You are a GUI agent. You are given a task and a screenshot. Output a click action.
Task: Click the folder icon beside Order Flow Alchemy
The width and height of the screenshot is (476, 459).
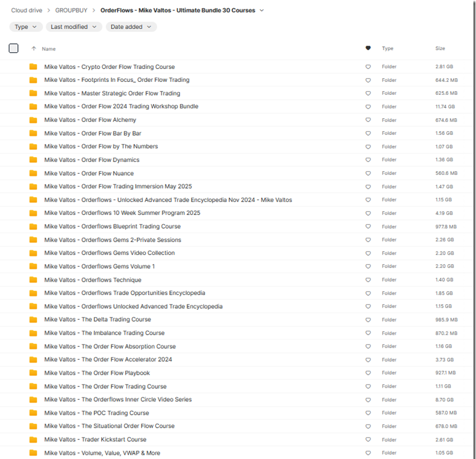[x=33, y=120]
